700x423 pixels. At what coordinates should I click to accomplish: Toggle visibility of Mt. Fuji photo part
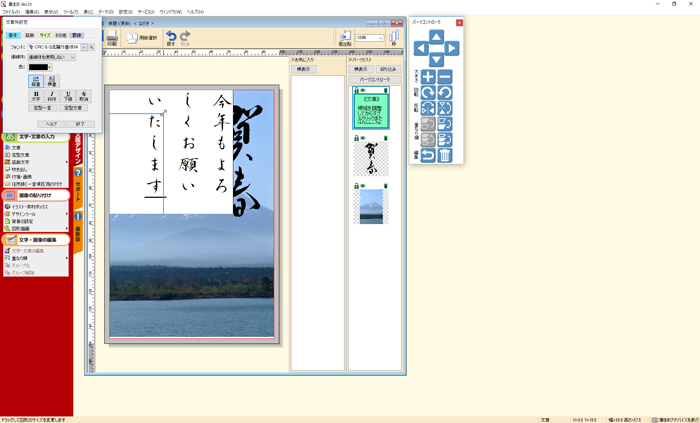coord(364,185)
